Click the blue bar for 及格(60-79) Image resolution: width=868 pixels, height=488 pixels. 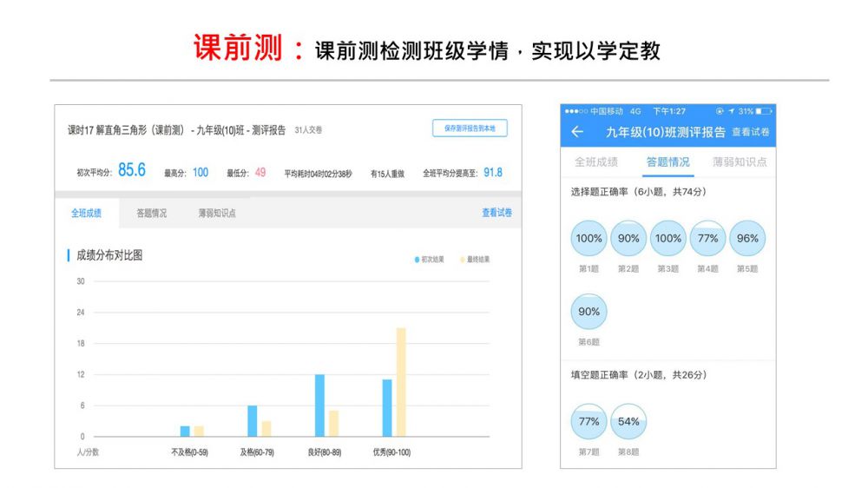(253, 421)
